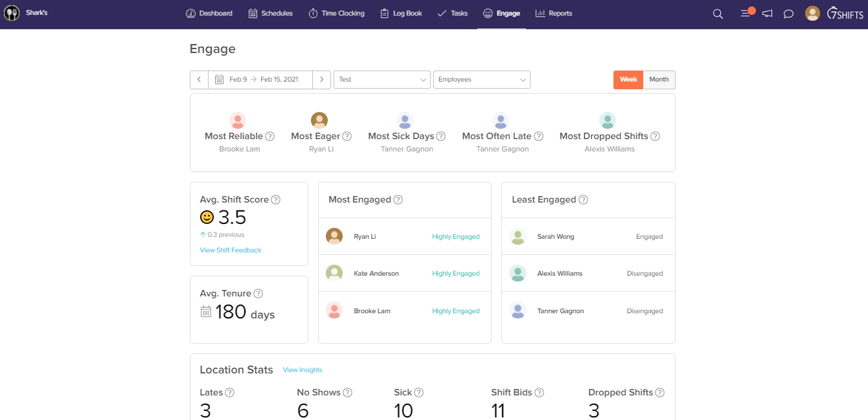Click the help icon beside Least Engaged
The height and width of the screenshot is (420, 868).
point(583,199)
